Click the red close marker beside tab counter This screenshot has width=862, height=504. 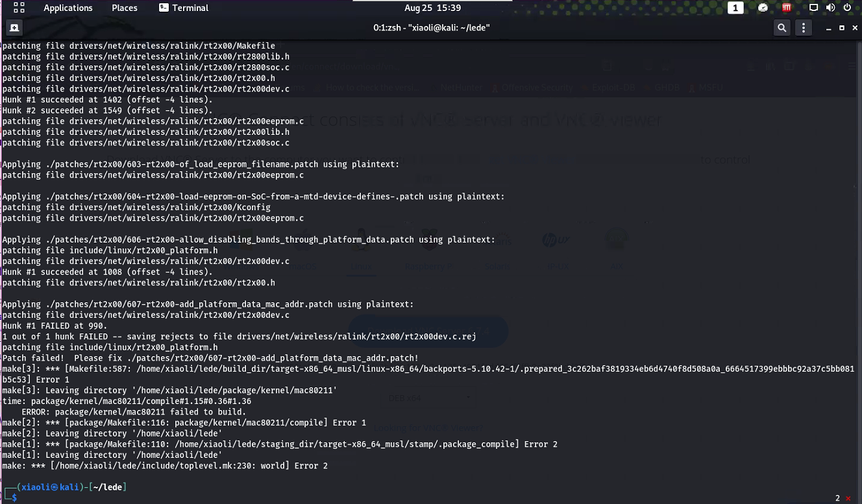[847, 497]
